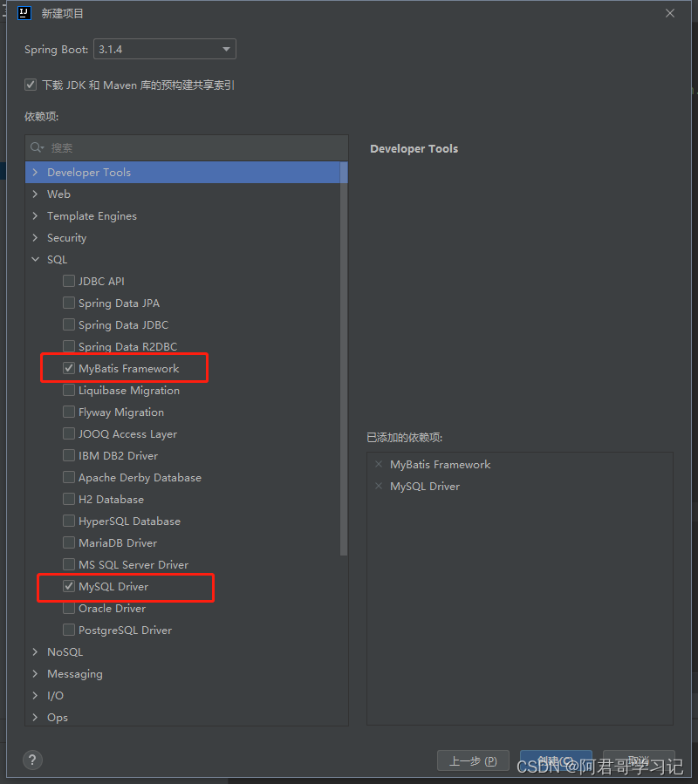The height and width of the screenshot is (784, 698).
Task: Open help with the question mark button
Action: (32, 760)
